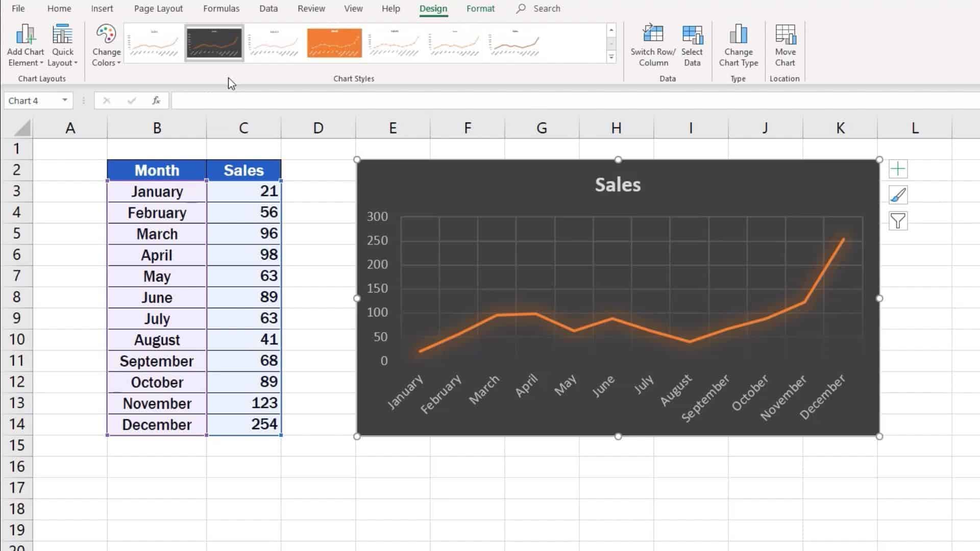Open the Name Box dropdown arrow
Screen dimensions: 980x551
pyautogui.click(x=64, y=100)
